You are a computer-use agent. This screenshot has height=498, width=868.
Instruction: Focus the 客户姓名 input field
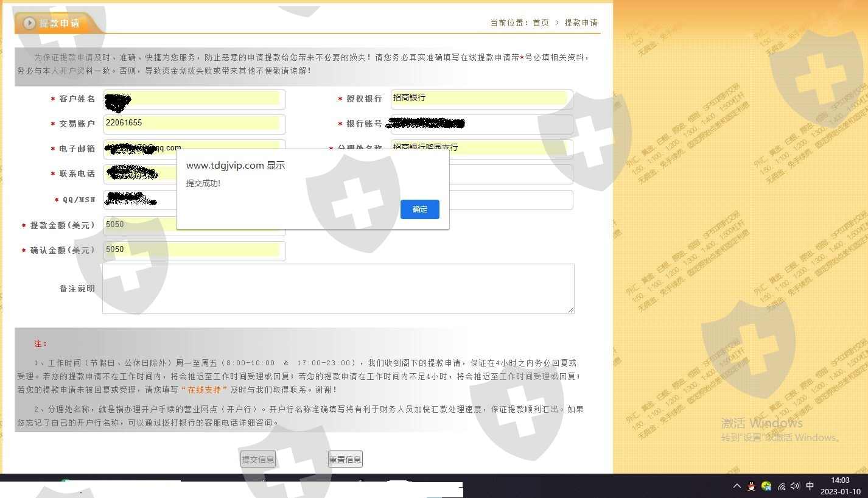(194, 99)
